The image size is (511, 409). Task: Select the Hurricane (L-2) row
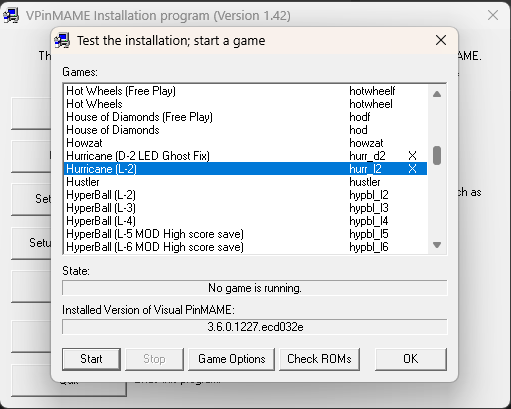click(x=245, y=169)
